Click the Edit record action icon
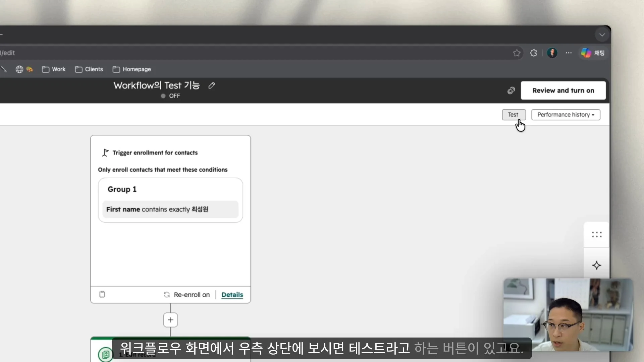The height and width of the screenshot is (362, 644). (106, 354)
